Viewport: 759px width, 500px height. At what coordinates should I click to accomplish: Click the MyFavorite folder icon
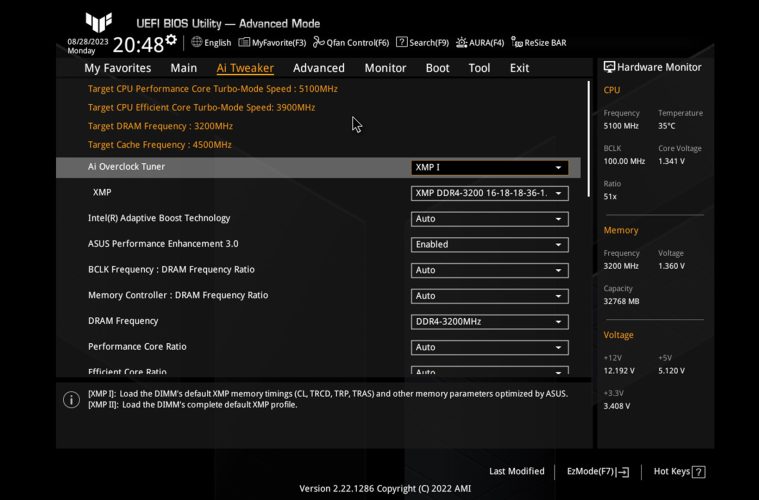[244, 42]
